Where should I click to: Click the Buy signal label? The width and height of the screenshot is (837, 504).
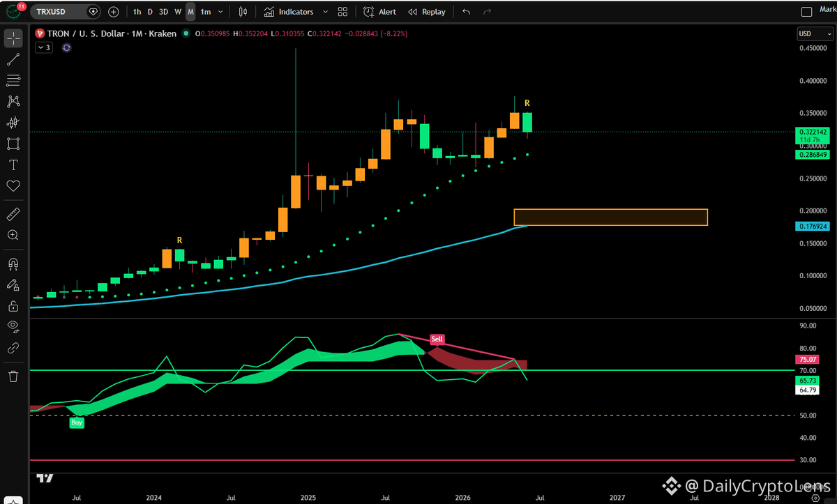coord(76,422)
